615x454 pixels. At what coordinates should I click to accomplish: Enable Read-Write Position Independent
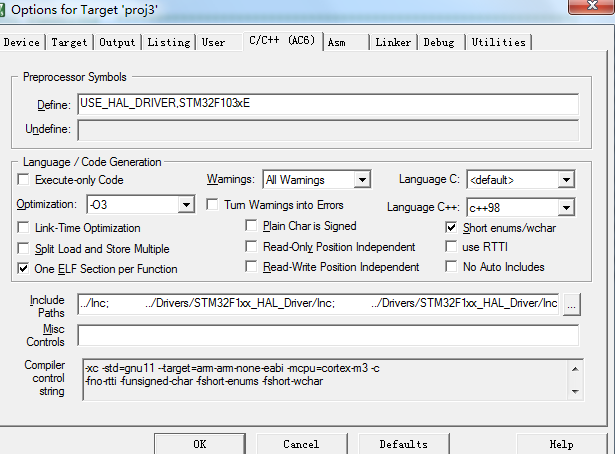pyautogui.click(x=251, y=267)
